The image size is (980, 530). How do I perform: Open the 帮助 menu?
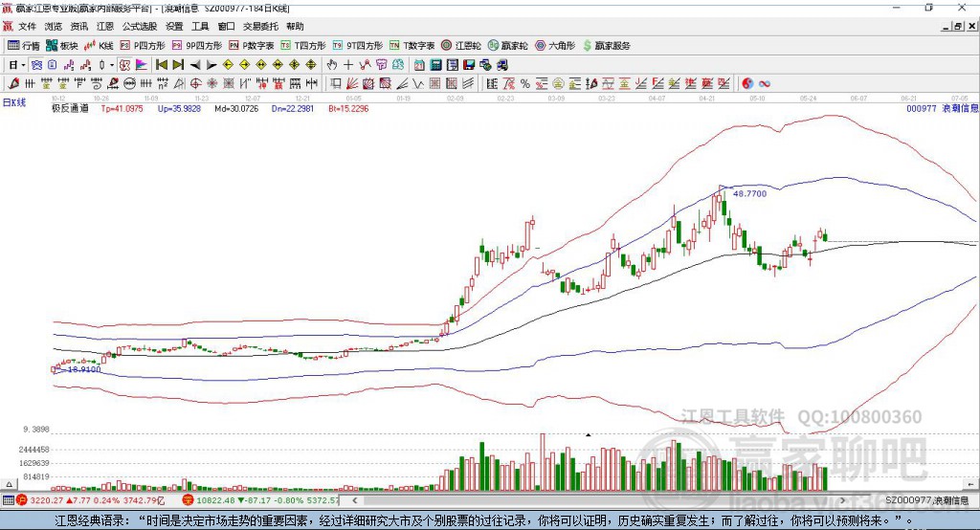[295, 26]
